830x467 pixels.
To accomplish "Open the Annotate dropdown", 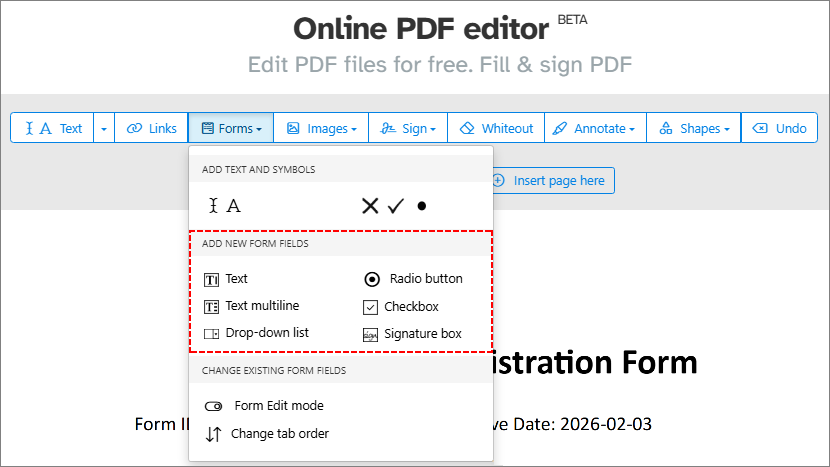I will pos(596,128).
